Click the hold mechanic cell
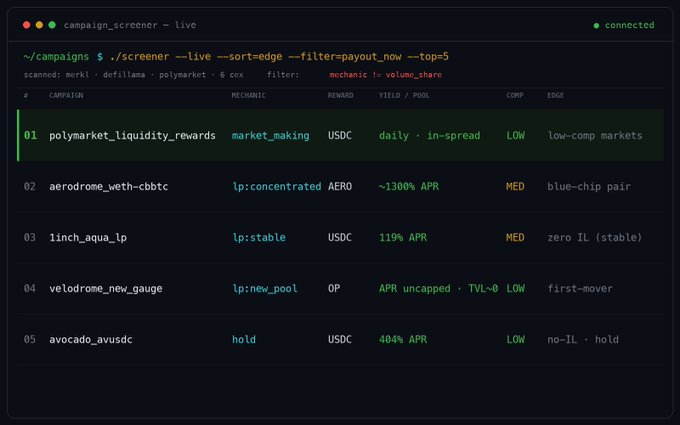This screenshot has height=425, width=680. (244, 339)
